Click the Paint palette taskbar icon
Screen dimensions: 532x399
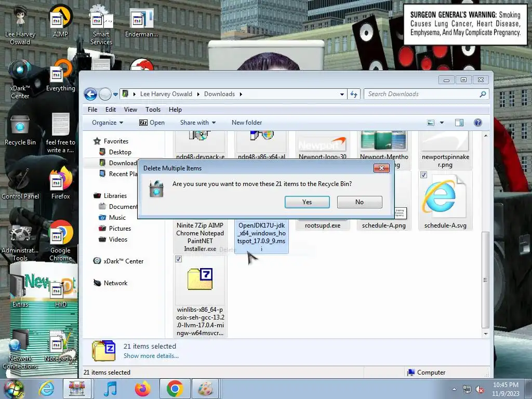tap(206, 389)
